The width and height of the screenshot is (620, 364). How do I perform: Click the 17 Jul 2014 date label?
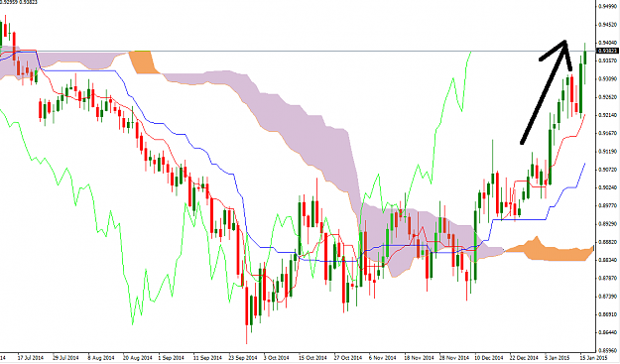[31, 358]
